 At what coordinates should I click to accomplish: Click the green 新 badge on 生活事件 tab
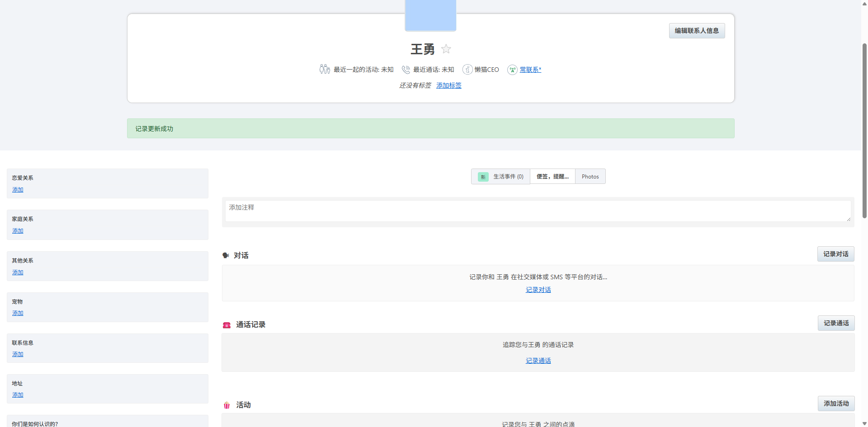pyautogui.click(x=483, y=177)
